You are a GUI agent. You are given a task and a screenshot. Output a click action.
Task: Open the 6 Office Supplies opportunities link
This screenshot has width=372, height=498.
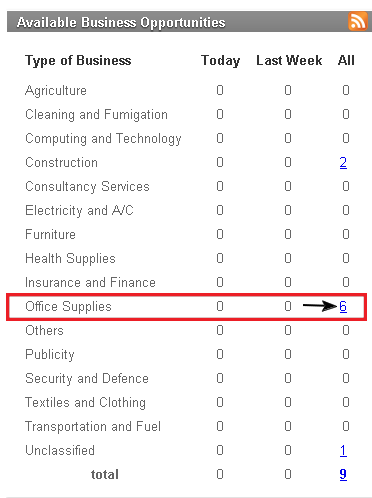[x=343, y=306]
